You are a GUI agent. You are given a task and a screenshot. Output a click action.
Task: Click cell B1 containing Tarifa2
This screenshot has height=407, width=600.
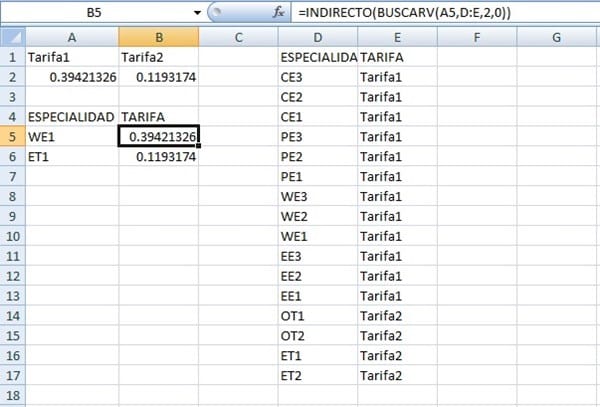[x=159, y=57]
